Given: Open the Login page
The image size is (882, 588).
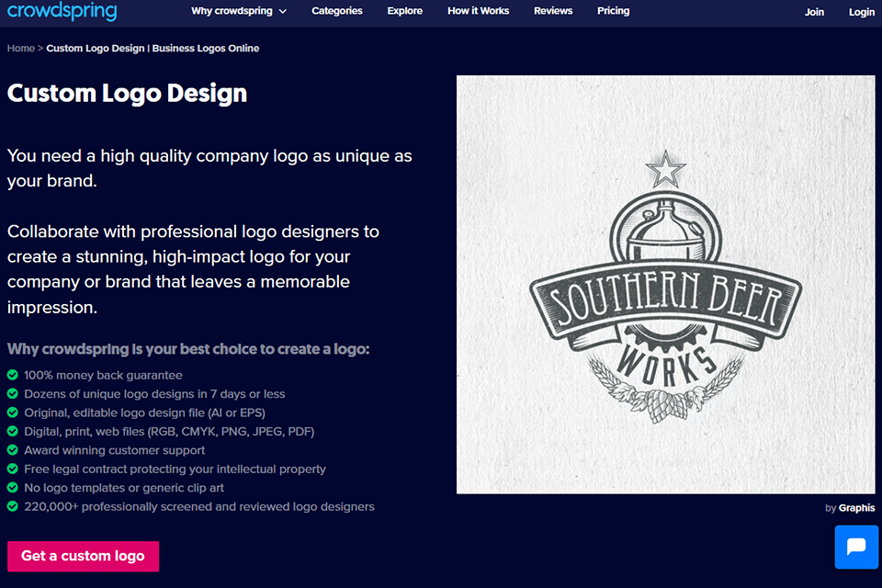Looking at the screenshot, I should coord(861,12).
